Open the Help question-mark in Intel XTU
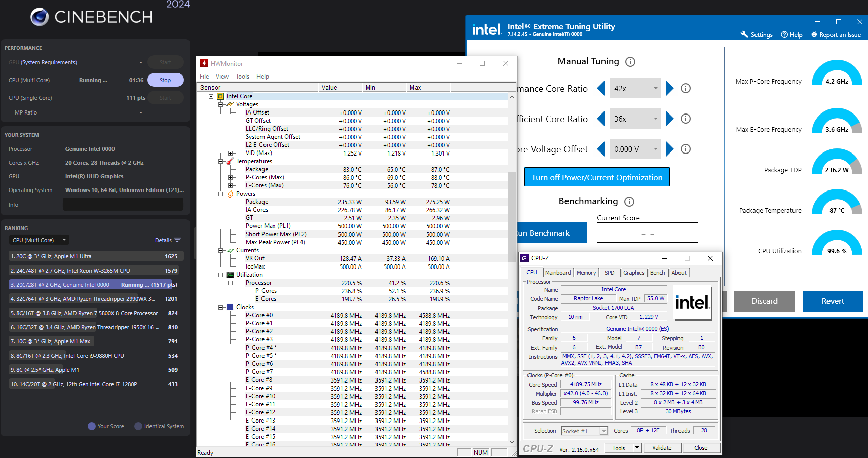The width and height of the screenshot is (868, 458). 784,34
